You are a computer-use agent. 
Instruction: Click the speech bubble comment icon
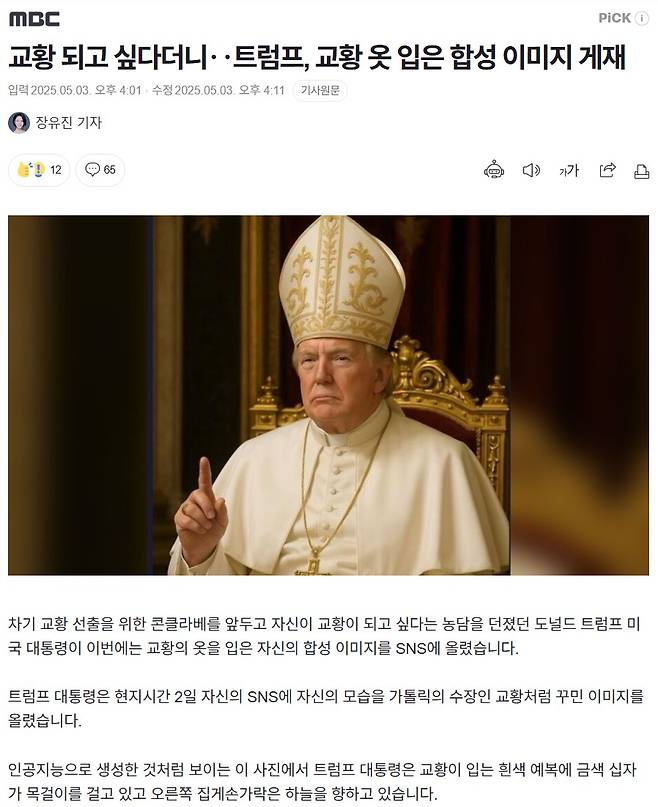tap(93, 169)
